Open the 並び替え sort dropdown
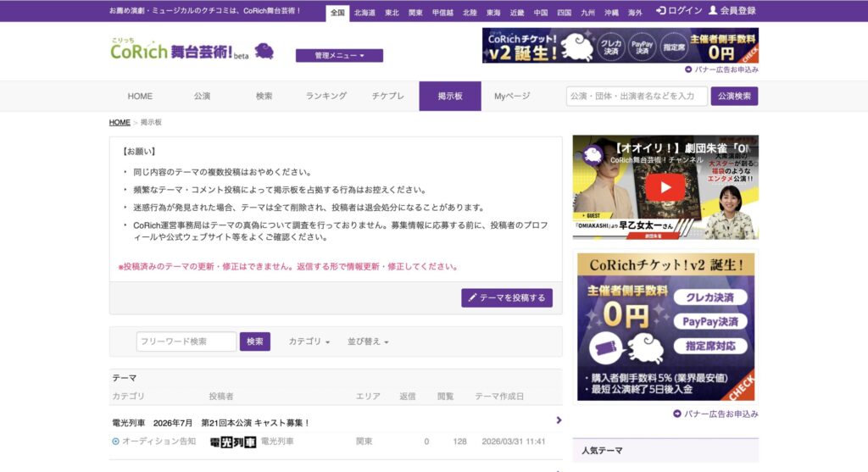Image resolution: width=868 pixels, height=472 pixels. tap(368, 342)
